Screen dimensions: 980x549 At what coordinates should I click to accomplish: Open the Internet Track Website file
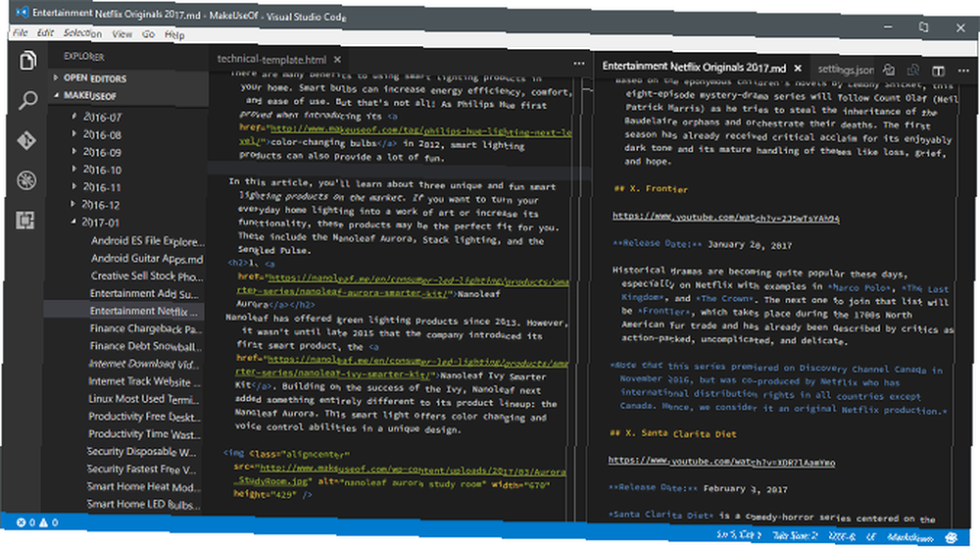pos(144,380)
